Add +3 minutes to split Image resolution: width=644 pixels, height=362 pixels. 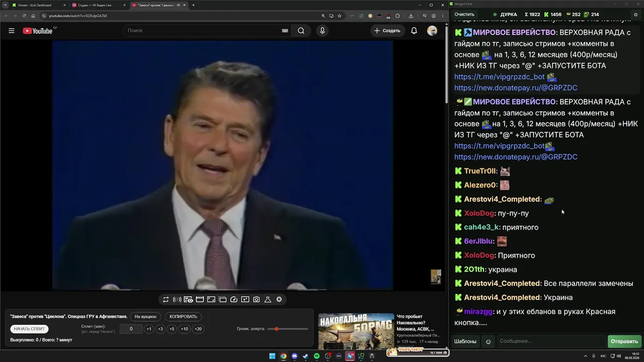[160, 329]
